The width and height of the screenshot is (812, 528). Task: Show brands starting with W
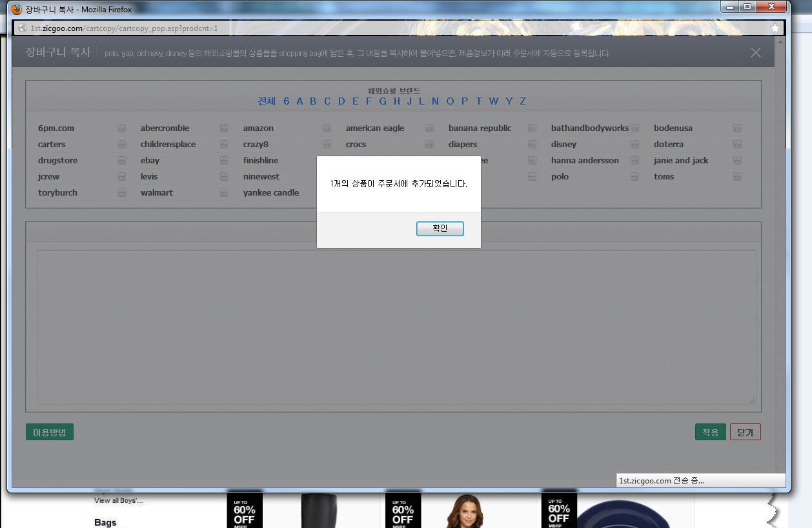(x=494, y=101)
